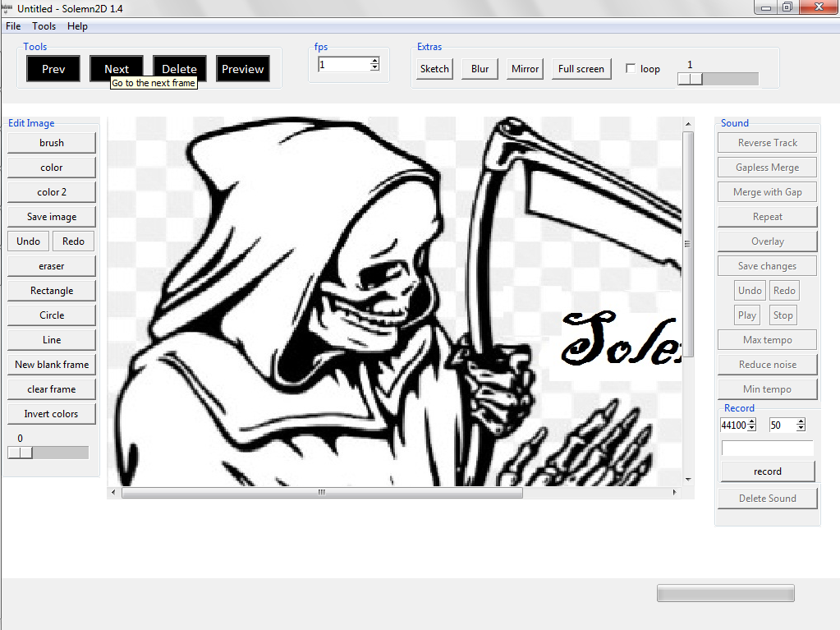The height and width of the screenshot is (630, 840).
Task: Click the Repeat sound button
Action: pos(767,217)
